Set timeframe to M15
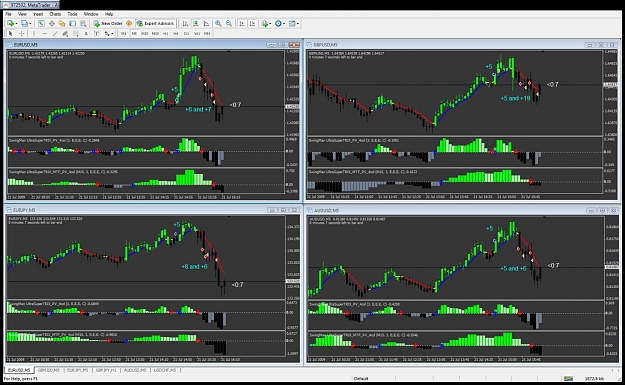 pyautogui.click(x=144, y=33)
